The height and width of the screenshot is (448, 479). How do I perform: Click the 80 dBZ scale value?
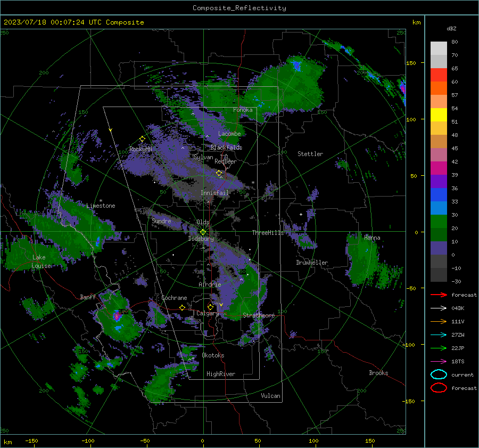tap(455, 42)
